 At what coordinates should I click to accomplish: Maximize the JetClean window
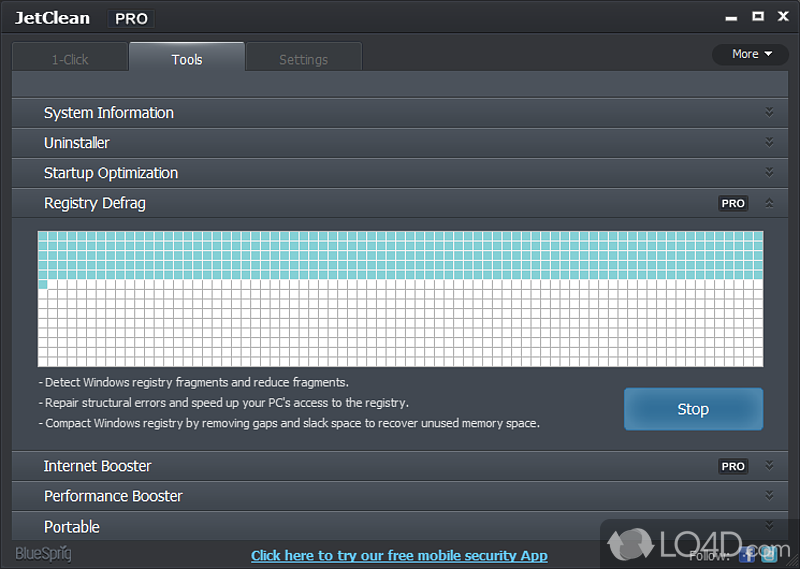[758, 16]
